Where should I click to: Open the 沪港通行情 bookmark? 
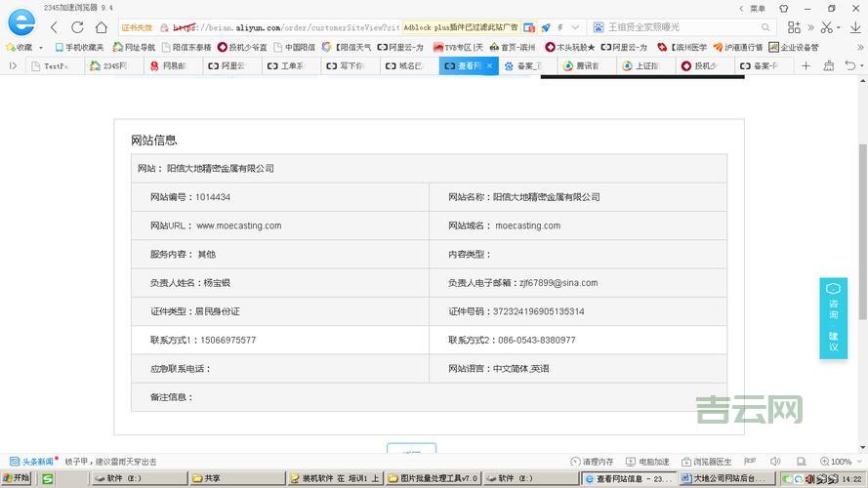[738, 48]
